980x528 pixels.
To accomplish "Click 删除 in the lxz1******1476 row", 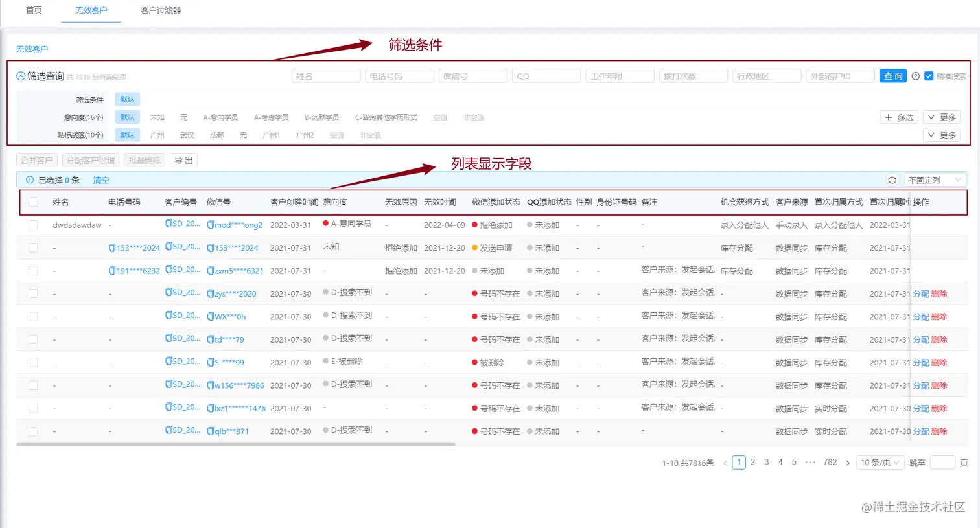I will [939, 408].
